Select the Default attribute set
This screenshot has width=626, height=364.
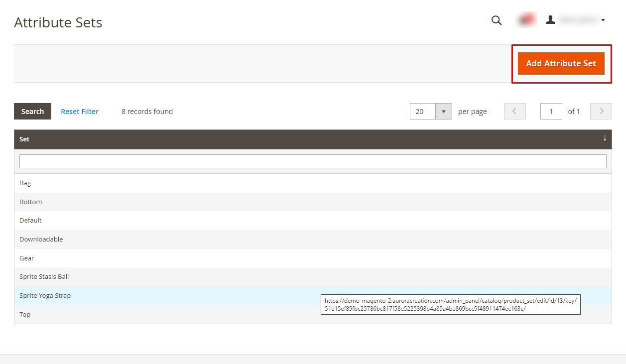pos(31,221)
